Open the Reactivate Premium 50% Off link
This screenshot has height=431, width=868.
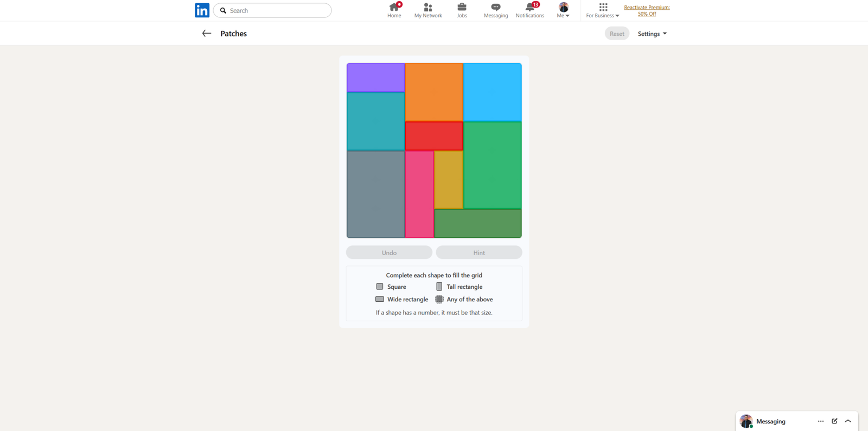point(647,10)
